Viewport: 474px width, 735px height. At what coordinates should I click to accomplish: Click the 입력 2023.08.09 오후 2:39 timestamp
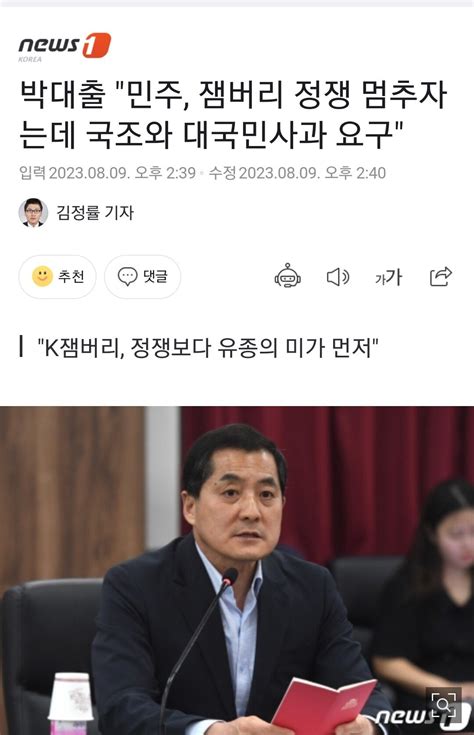(x=107, y=172)
